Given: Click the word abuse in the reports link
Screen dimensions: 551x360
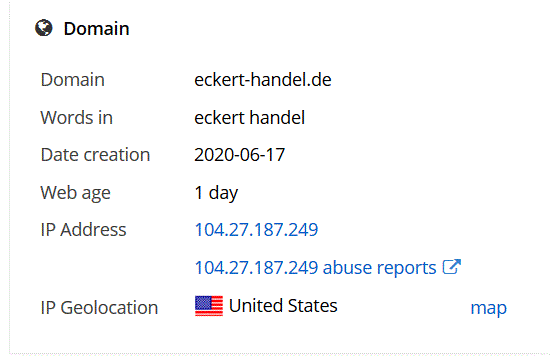Looking at the screenshot, I should click(x=347, y=268).
